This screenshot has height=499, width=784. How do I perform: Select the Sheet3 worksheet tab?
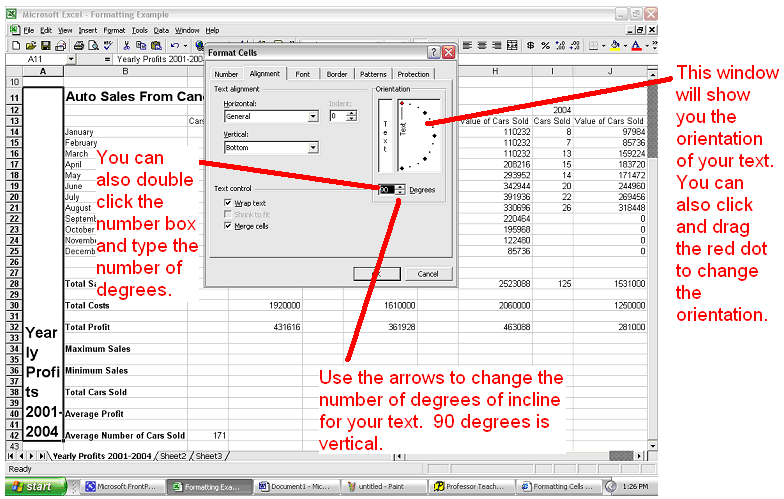(x=208, y=456)
